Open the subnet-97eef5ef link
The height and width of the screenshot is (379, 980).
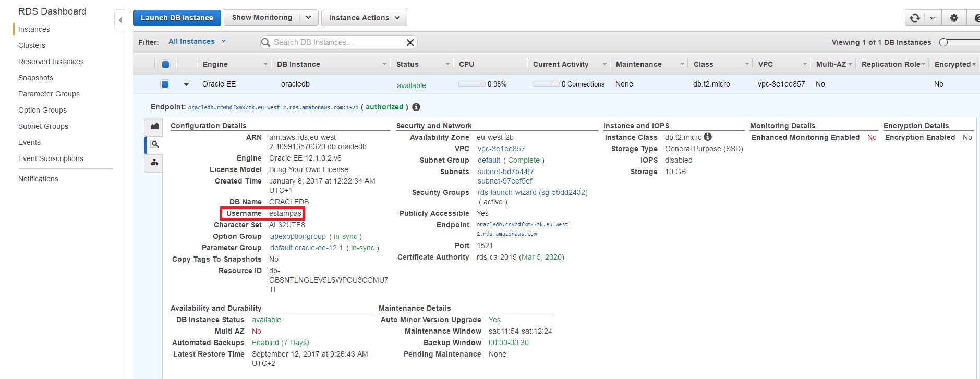click(505, 181)
